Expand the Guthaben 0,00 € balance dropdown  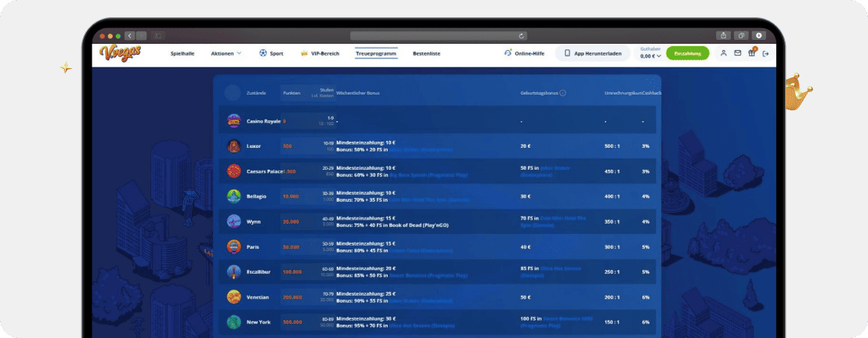tap(651, 54)
